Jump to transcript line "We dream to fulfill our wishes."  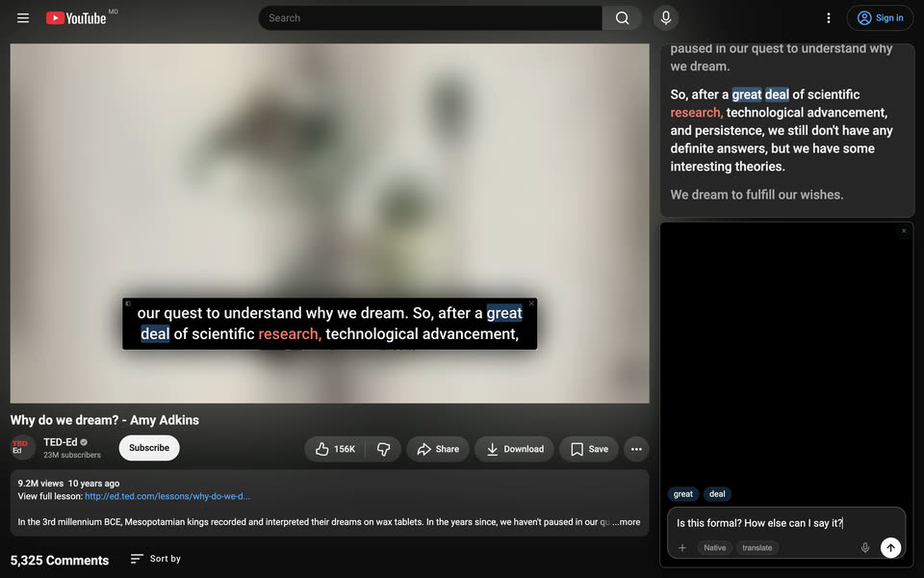[757, 195]
